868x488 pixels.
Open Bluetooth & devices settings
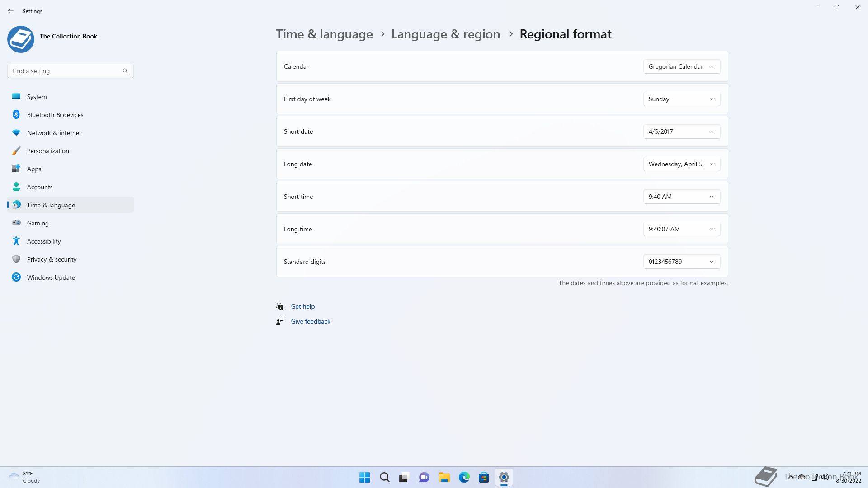[x=55, y=115]
